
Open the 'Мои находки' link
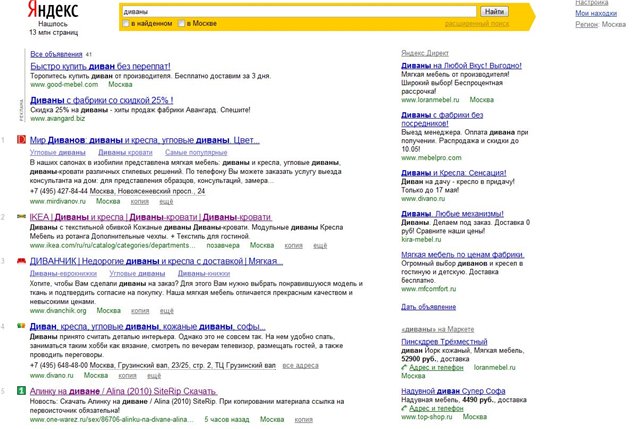tap(596, 13)
